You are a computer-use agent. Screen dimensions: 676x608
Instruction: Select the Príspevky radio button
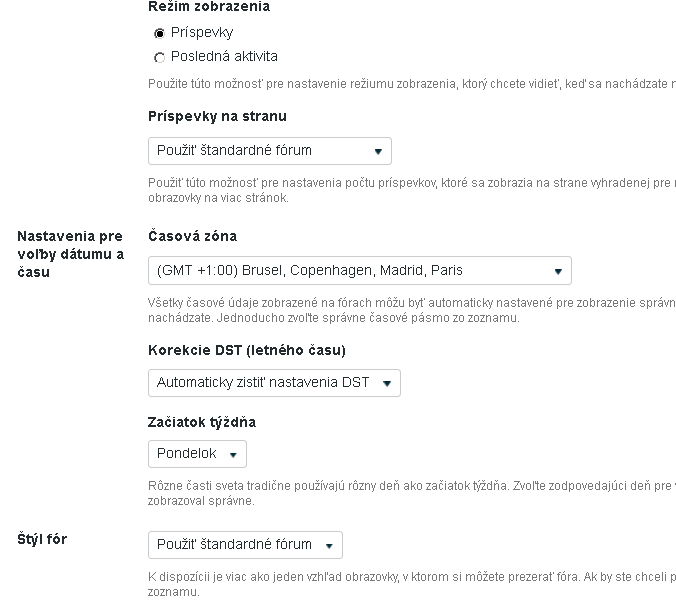point(160,33)
